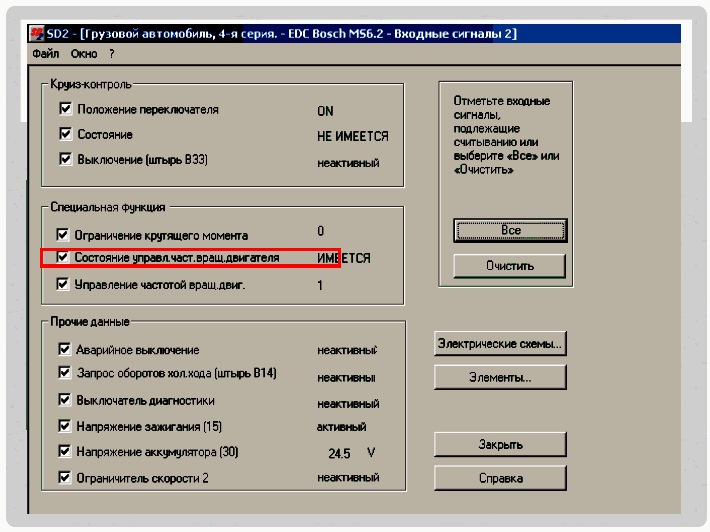710x532 pixels.
Task: Toggle Выключатель диагностики checkbox
Action: 66,401
